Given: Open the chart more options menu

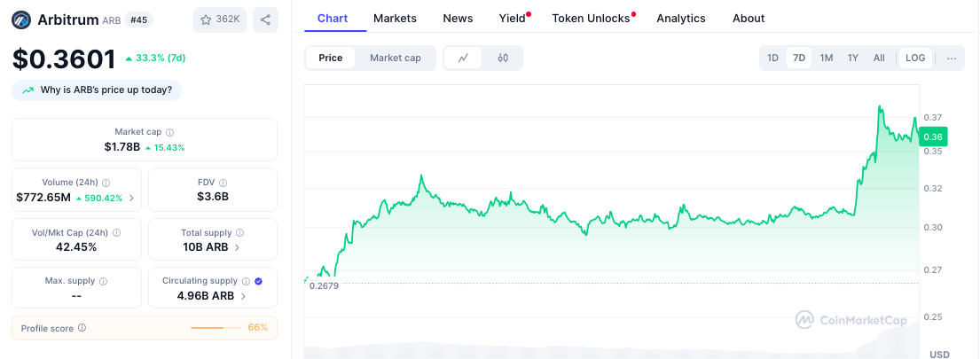Looking at the screenshot, I should tap(952, 59).
